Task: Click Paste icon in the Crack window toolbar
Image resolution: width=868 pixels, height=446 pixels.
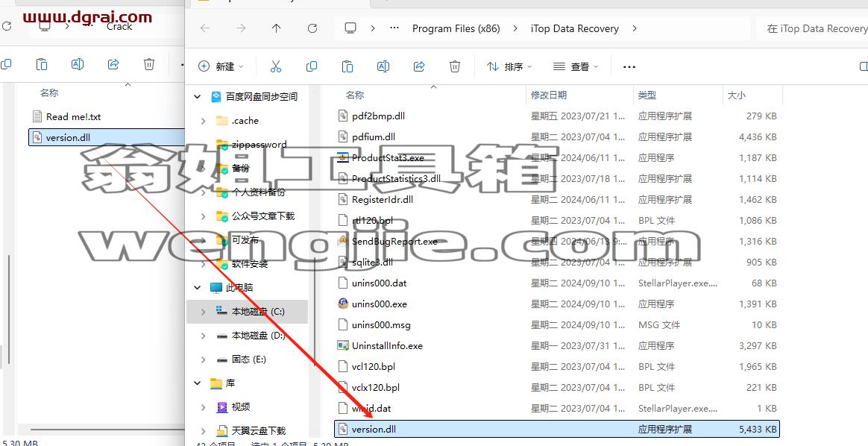Action: click(x=42, y=64)
